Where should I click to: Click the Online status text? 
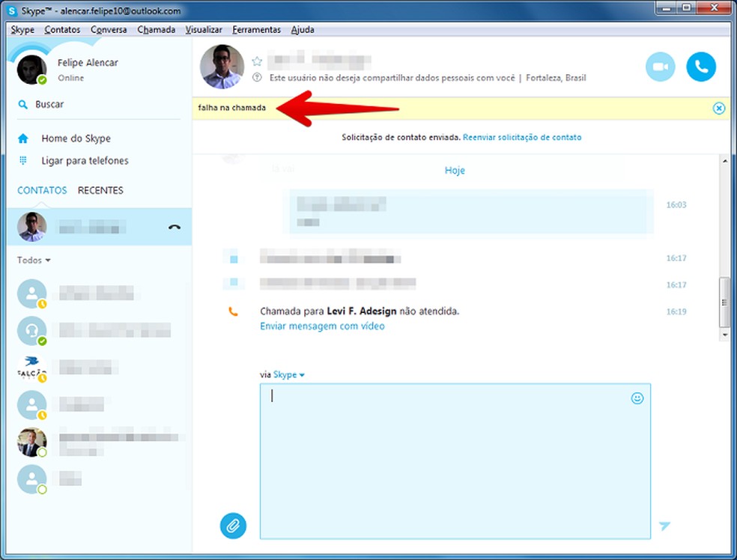pos(71,78)
